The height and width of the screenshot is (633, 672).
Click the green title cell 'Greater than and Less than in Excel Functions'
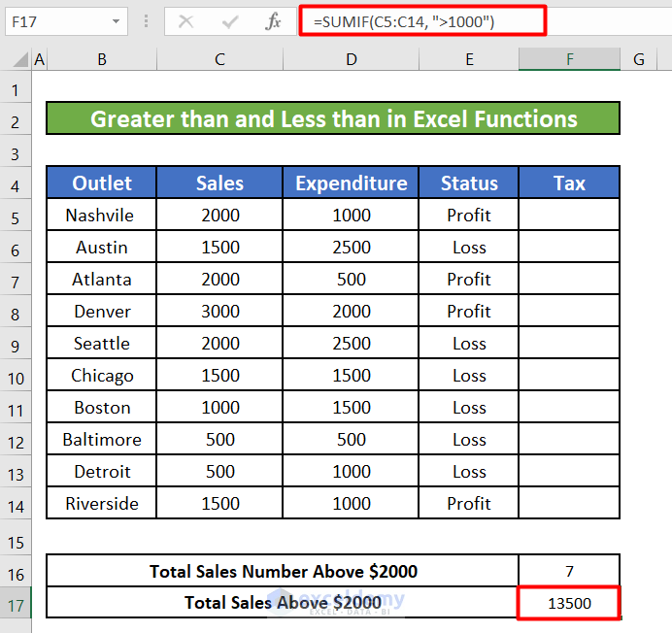pos(333,118)
